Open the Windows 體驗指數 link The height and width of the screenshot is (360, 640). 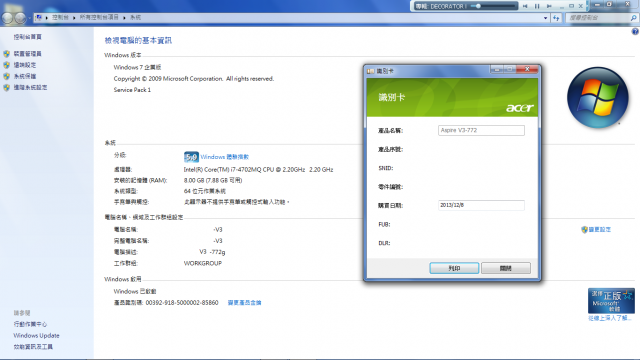pos(224,157)
